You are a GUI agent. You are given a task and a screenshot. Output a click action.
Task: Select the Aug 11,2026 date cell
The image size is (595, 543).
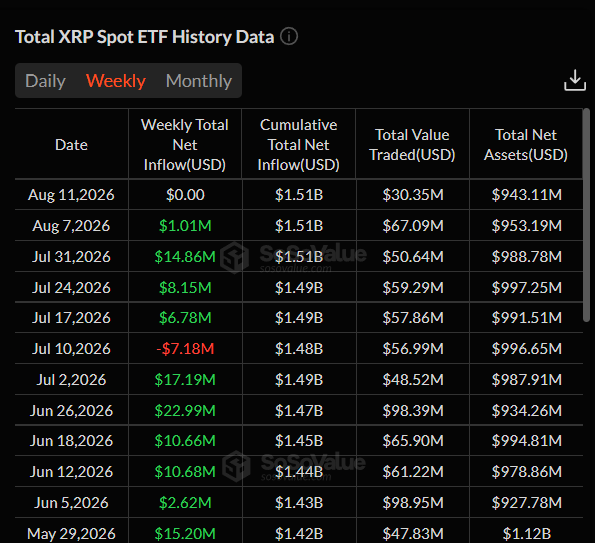click(x=71, y=195)
